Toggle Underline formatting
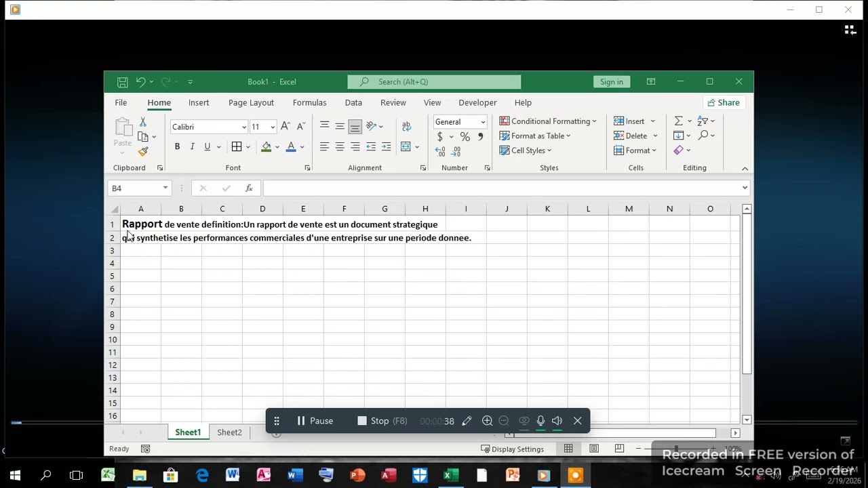The image size is (868, 488). pyautogui.click(x=207, y=146)
